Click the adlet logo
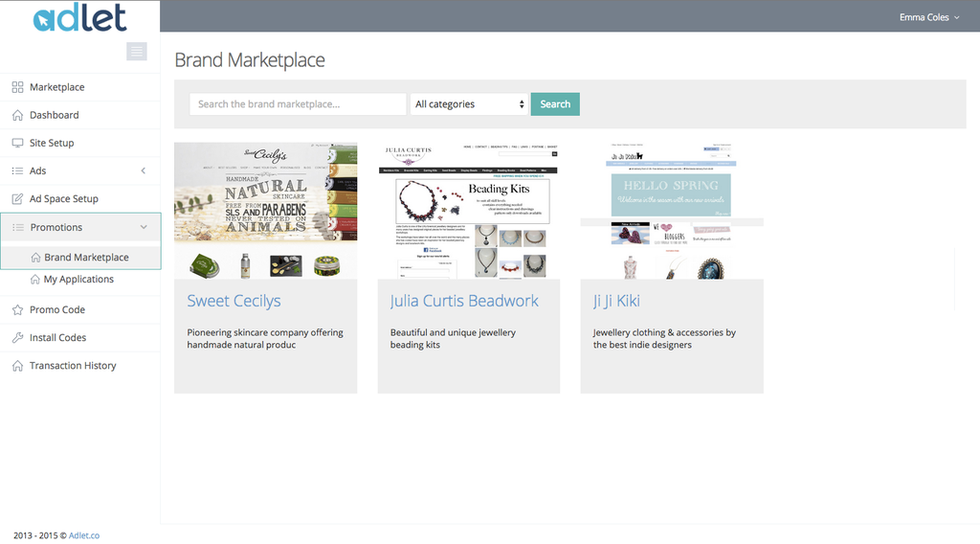Viewport: 980px width, 544px height. (x=80, y=17)
